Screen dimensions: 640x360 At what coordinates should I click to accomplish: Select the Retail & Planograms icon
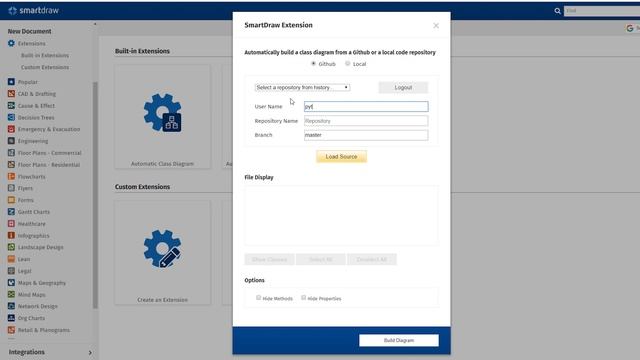11,329
